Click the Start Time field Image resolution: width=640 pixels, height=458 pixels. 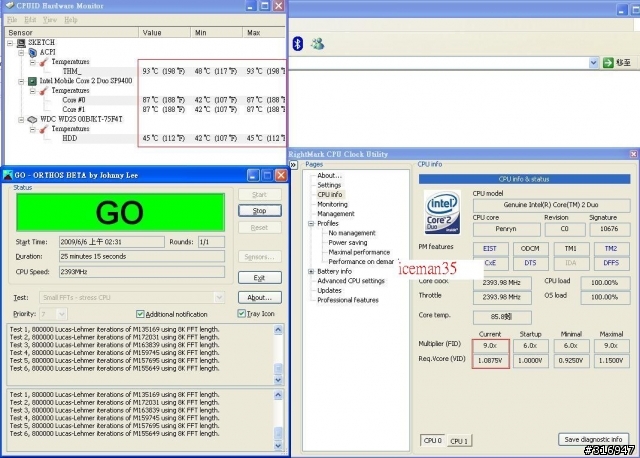click(x=112, y=242)
